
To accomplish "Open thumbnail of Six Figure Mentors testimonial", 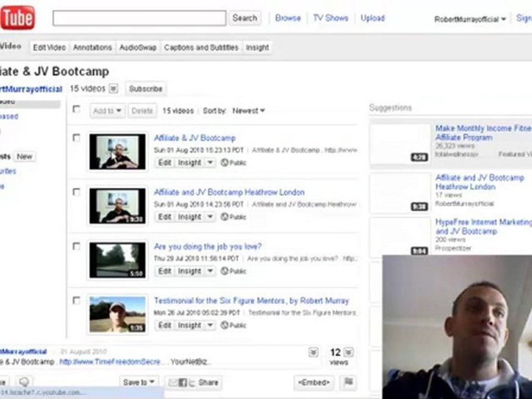I will (117, 314).
